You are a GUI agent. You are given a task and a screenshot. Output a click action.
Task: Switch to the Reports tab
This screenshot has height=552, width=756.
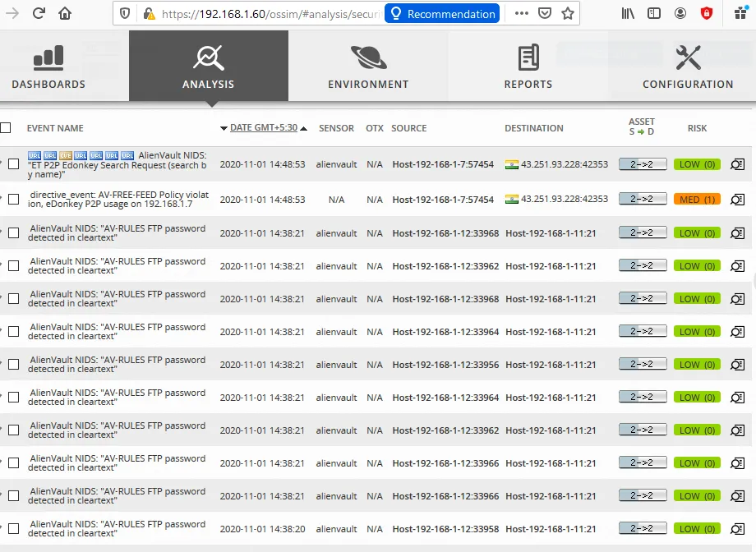point(528,57)
